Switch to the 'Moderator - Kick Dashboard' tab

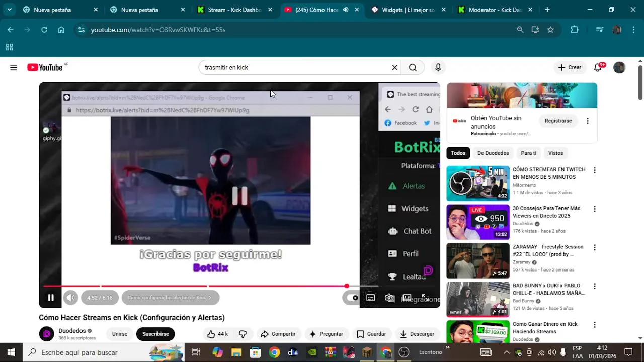(495, 10)
